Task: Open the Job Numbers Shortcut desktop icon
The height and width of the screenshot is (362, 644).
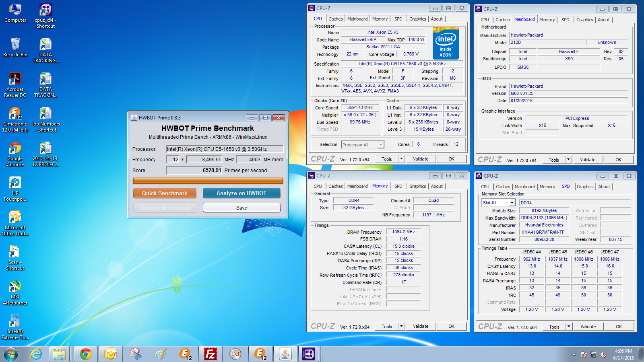Action: click(x=45, y=119)
